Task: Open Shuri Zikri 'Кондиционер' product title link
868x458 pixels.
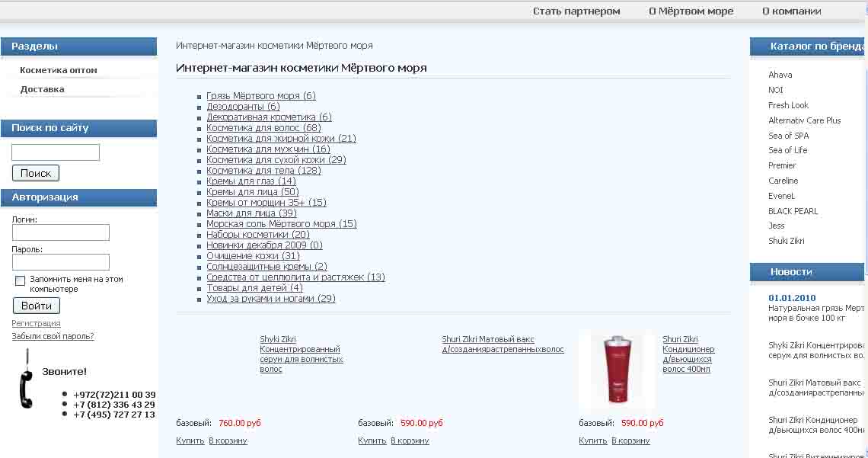Action: (688, 354)
